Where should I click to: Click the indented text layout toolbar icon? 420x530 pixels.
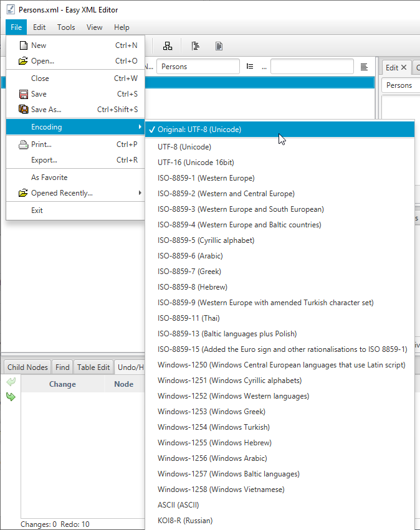click(x=196, y=46)
